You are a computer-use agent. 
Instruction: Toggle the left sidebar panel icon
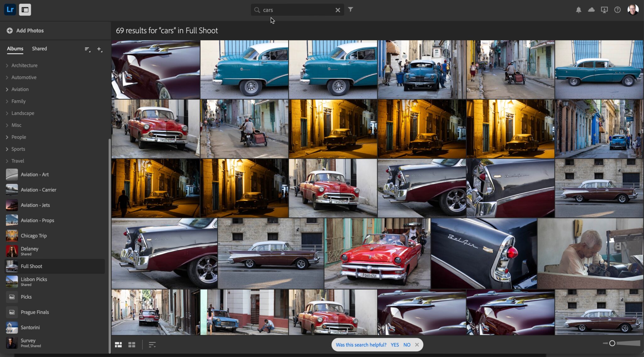(25, 9)
